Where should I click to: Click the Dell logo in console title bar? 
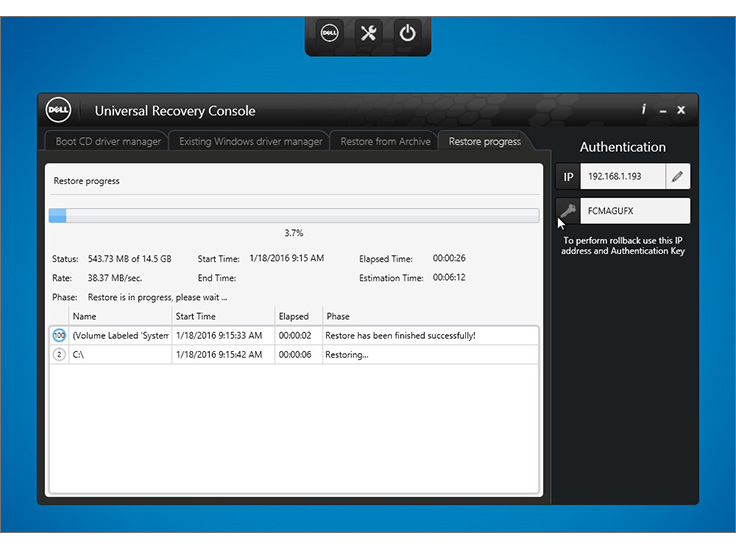pos(58,110)
